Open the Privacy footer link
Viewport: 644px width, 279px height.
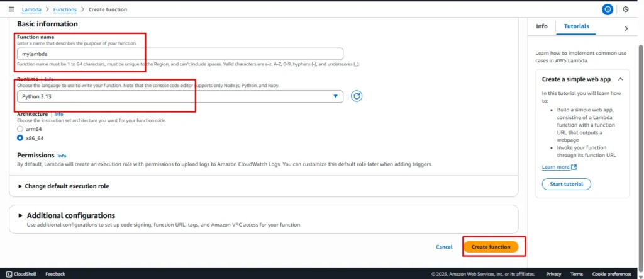[553, 274]
